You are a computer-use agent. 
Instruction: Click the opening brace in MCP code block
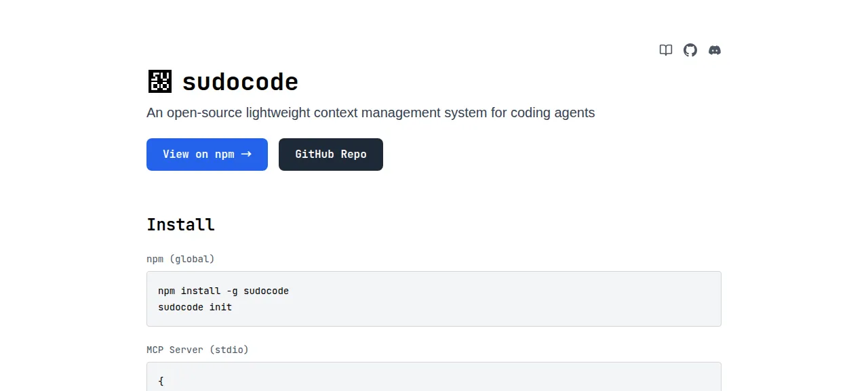161,382
